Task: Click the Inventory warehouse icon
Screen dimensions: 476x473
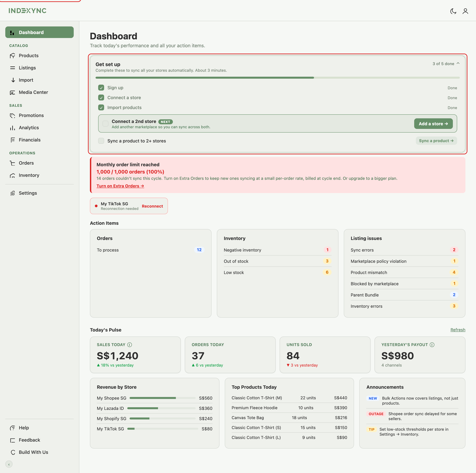Action: [12, 175]
